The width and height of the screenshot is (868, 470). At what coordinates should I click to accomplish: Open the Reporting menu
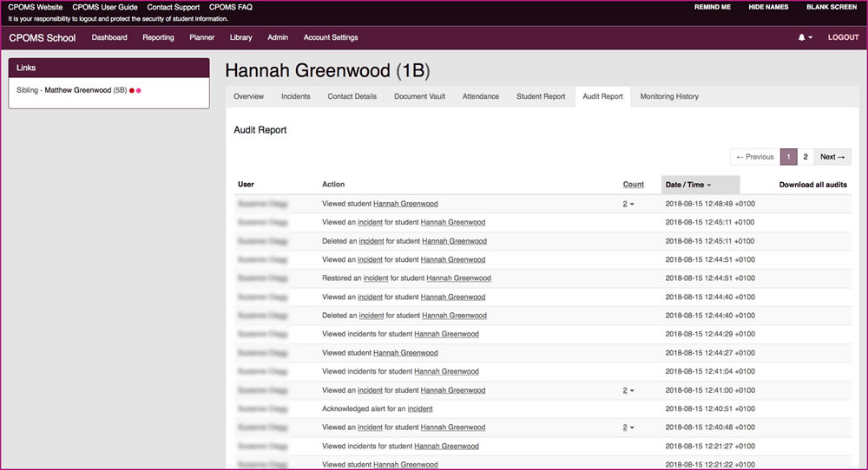click(158, 37)
